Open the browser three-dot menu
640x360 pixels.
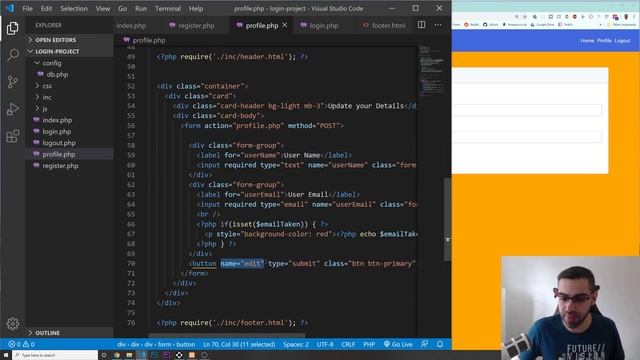point(634,17)
